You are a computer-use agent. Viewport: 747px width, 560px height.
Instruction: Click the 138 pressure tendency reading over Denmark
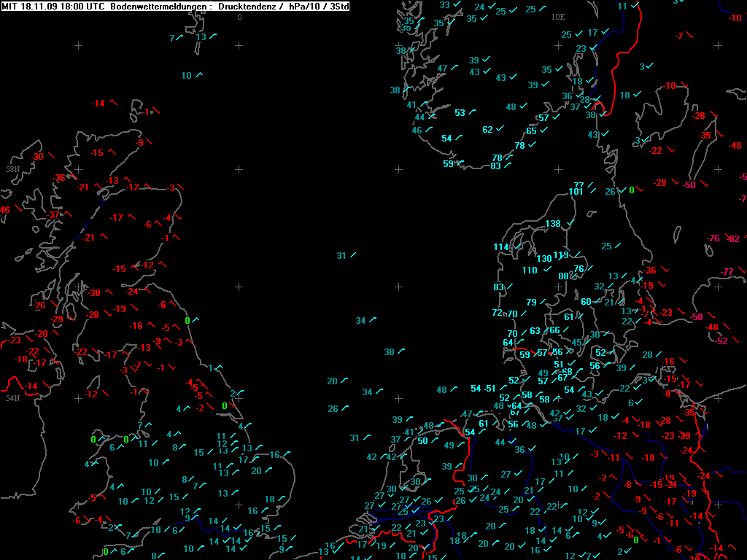pos(553,223)
